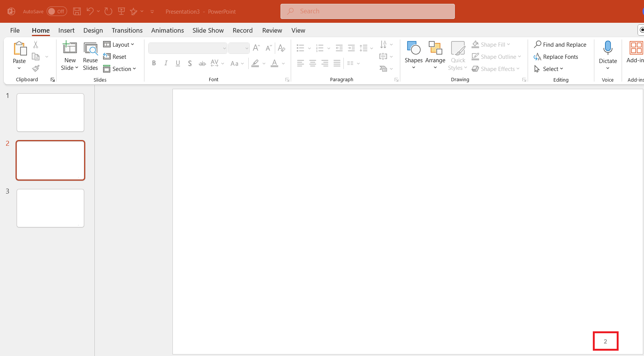Switch to the Insert tab
Viewport: 644px width, 356px height.
click(x=66, y=30)
